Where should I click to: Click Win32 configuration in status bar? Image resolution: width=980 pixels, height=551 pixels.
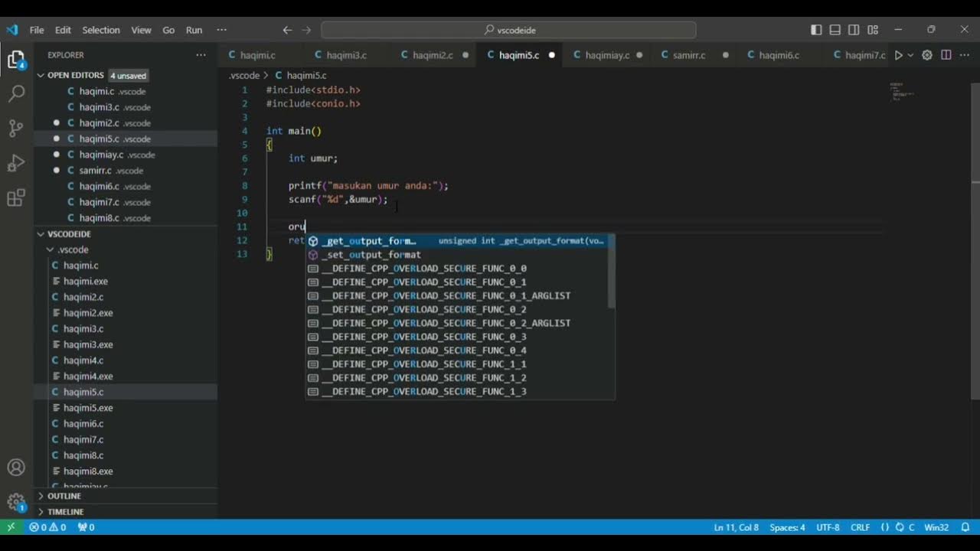(936, 527)
